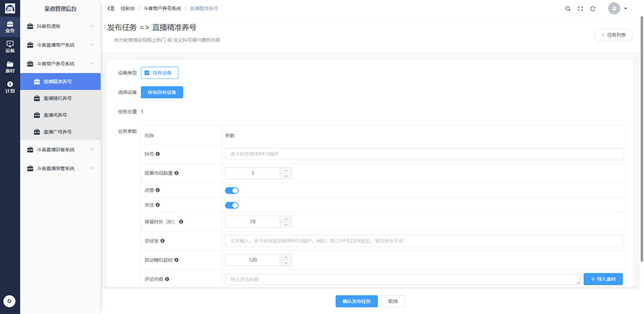The height and width of the screenshot is (314, 644).
Task: Expand the 抖音极速版 menu group
Action: (61, 26)
